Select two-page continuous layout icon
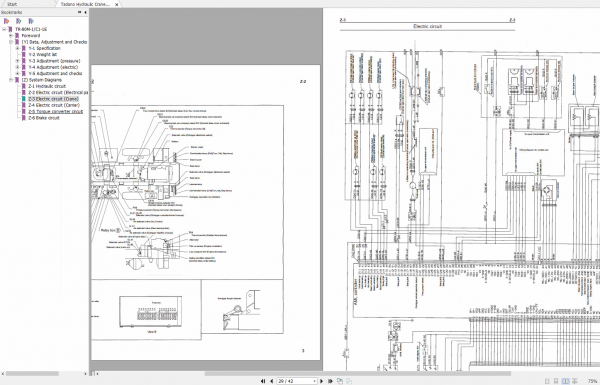Screen dimensions: 600x385 (575, 381)
